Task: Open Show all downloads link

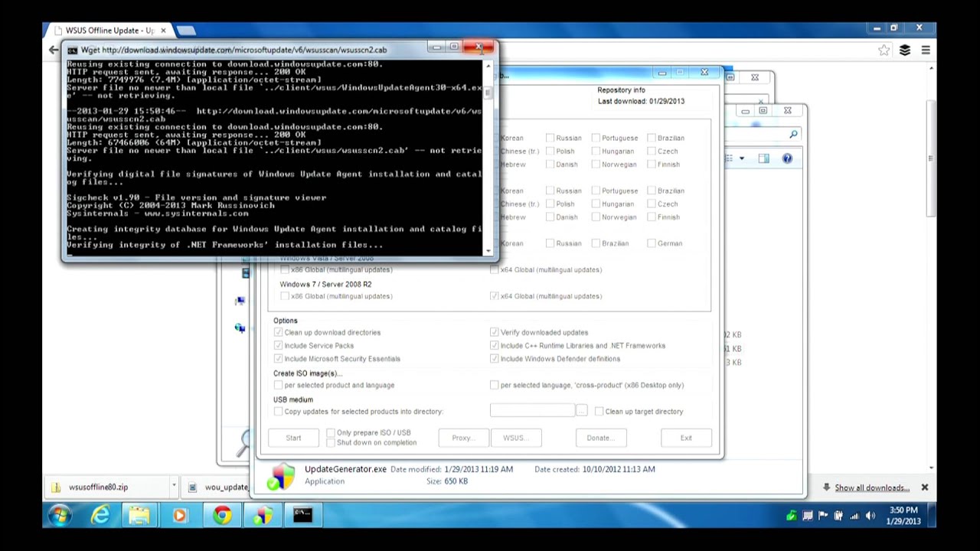Action: click(872, 487)
